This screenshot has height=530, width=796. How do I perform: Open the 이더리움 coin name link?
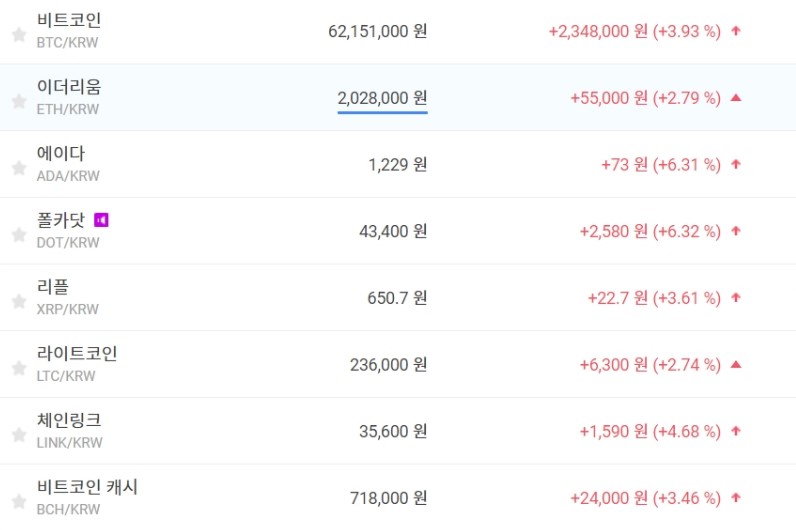[x=68, y=87]
